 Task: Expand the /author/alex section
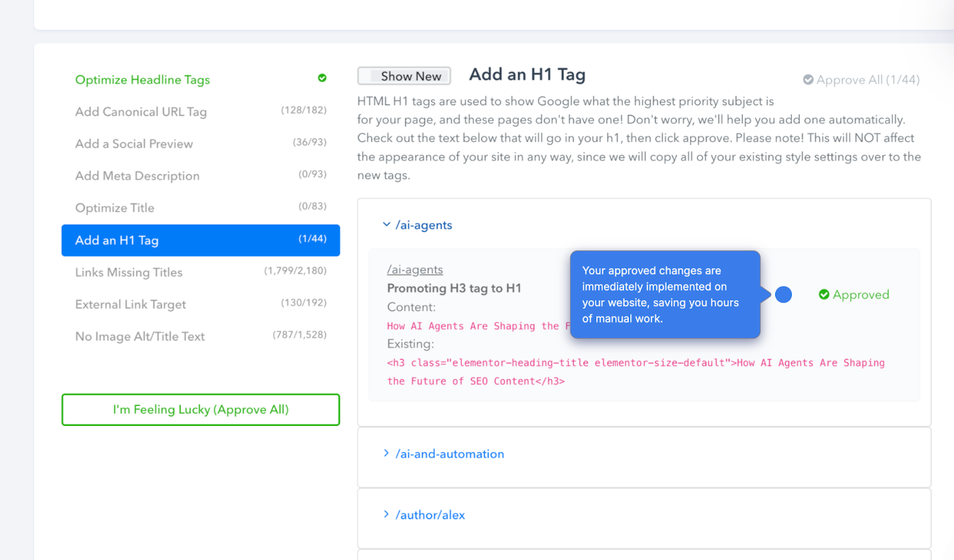pos(386,514)
